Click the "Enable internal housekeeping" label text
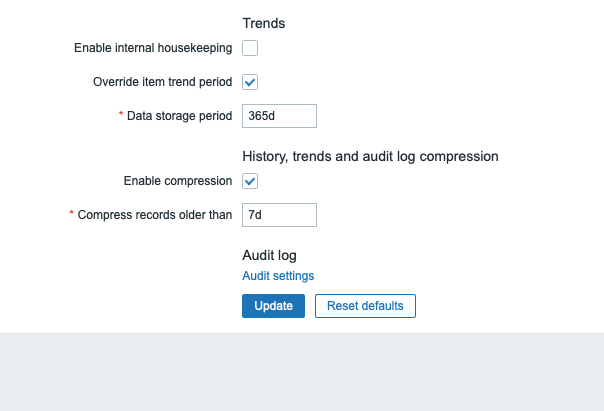This screenshot has width=604, height=411. tap(153, 48)
